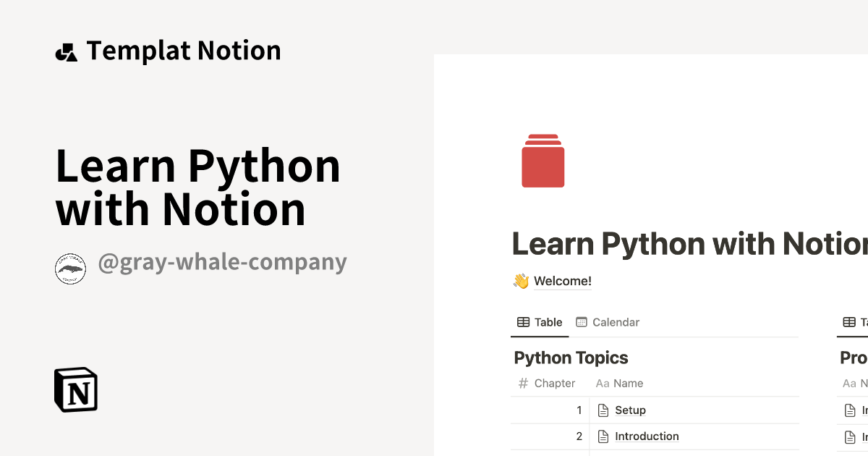Viewport: 868px width, 456px height.
Task: Click the hash icon in the Chapter column header
Action: point(522,383)
